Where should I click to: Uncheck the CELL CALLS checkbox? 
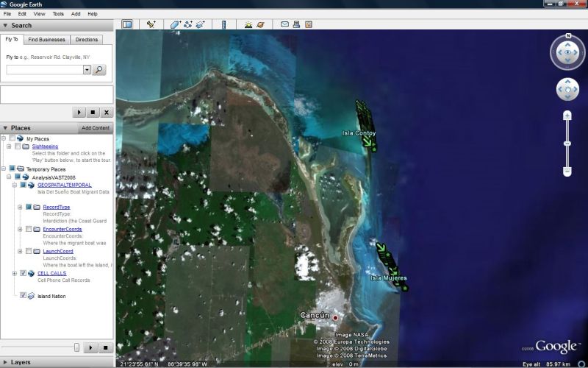23,273
